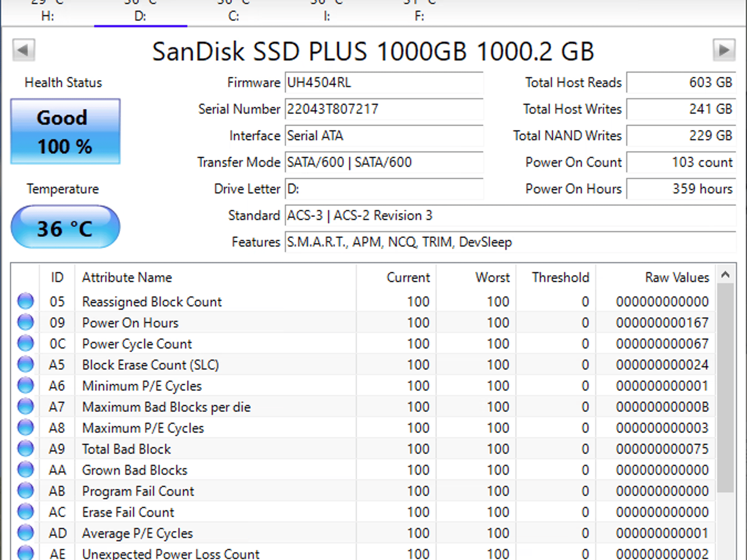Click the Worst column header
The height and width of the screenshot is (560, 747).
pos(476,278)
